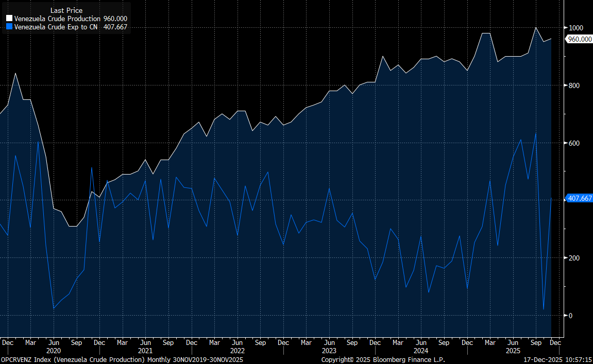Click the blue Venezuela Crude Exp to CN swatch

[9, 27]
